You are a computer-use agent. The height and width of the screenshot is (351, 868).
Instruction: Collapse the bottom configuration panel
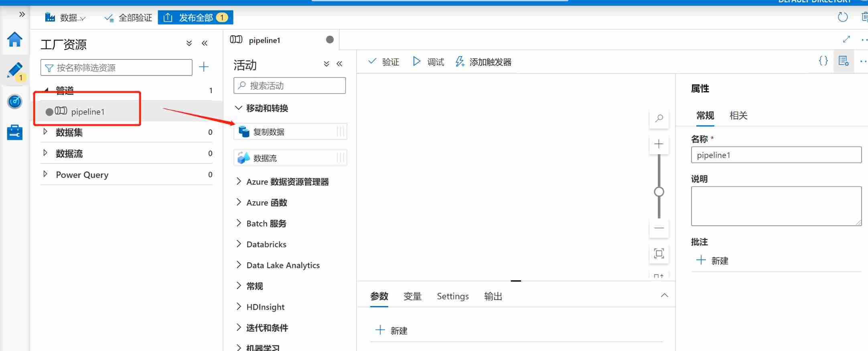click(664, 296)
